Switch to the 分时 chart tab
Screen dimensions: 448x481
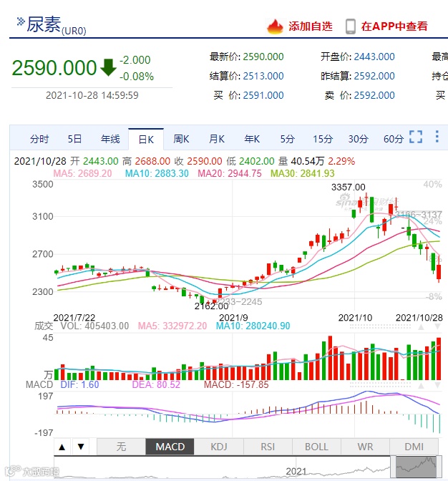point(39,139)
